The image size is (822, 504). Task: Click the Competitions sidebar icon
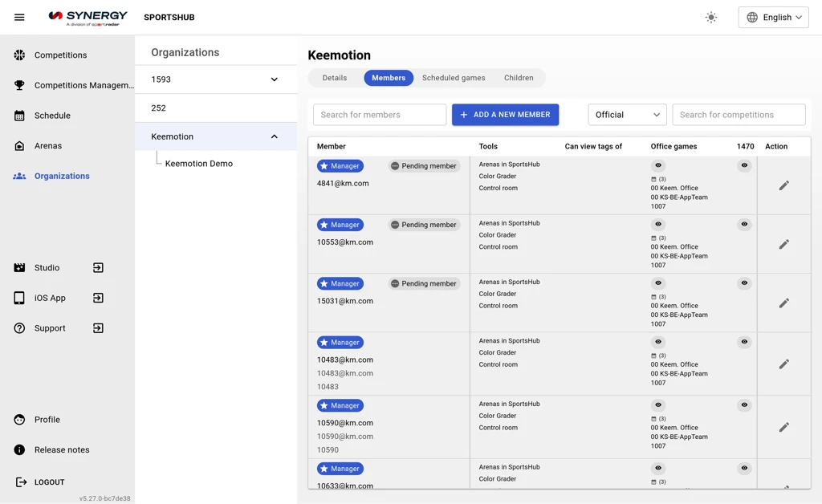pyautogui.click(x=19, y=55)
